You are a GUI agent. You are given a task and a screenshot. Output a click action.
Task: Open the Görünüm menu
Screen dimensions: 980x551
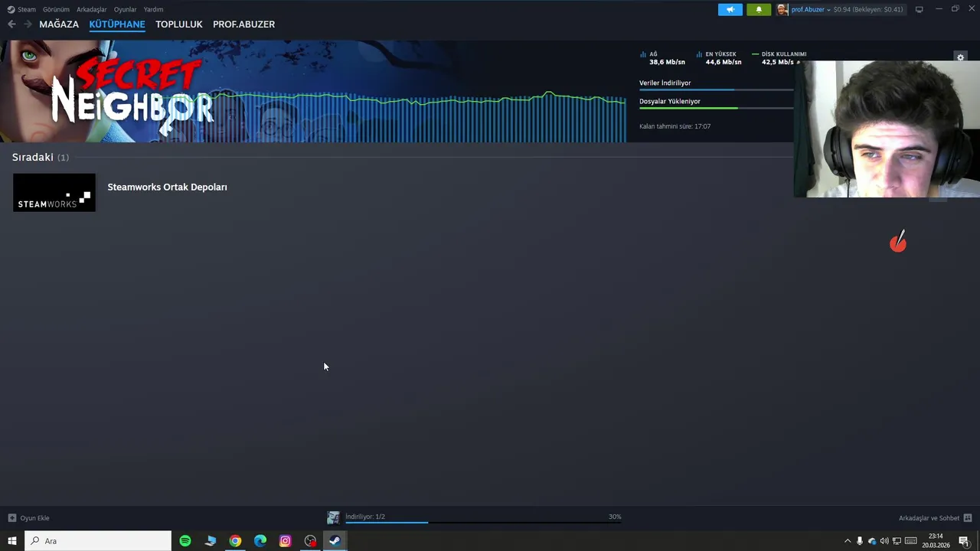click(x=56, y=9)
